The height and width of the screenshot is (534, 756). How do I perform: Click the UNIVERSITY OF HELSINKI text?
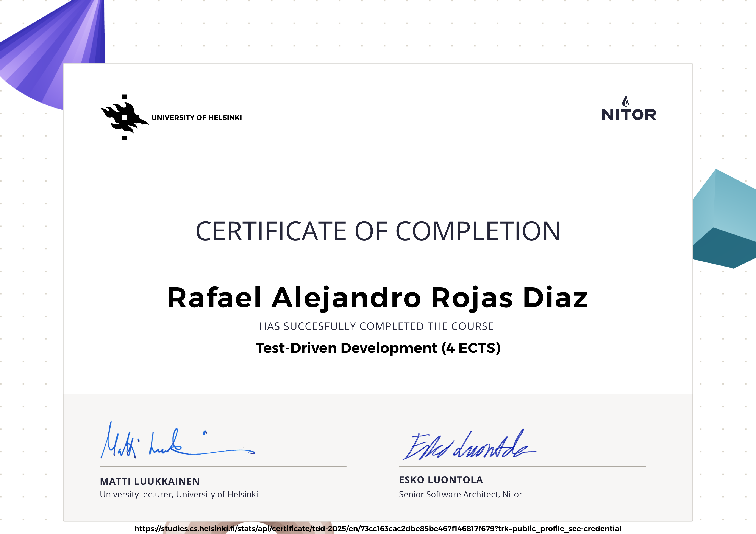pos(197,118)
